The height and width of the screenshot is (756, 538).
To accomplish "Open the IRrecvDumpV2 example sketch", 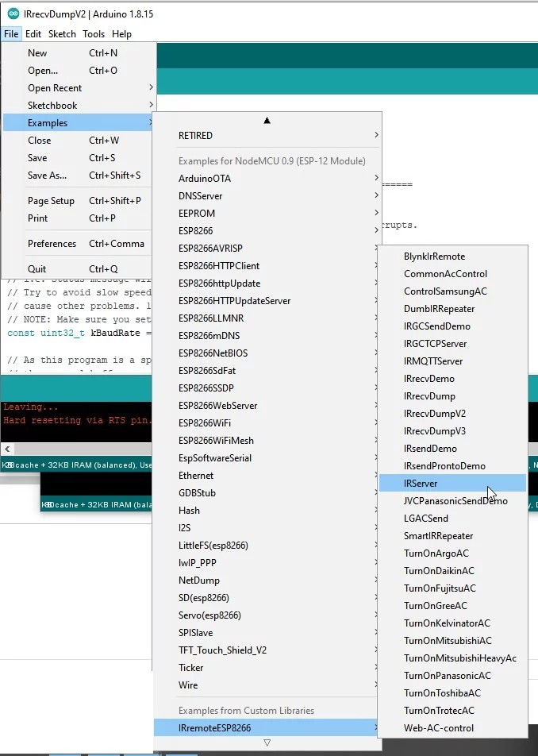I will (453, 414).
